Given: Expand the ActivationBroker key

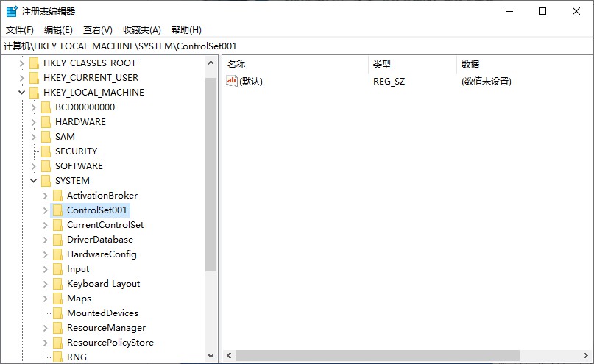Looking at the screenshot, I should click(x=45, y=196).
